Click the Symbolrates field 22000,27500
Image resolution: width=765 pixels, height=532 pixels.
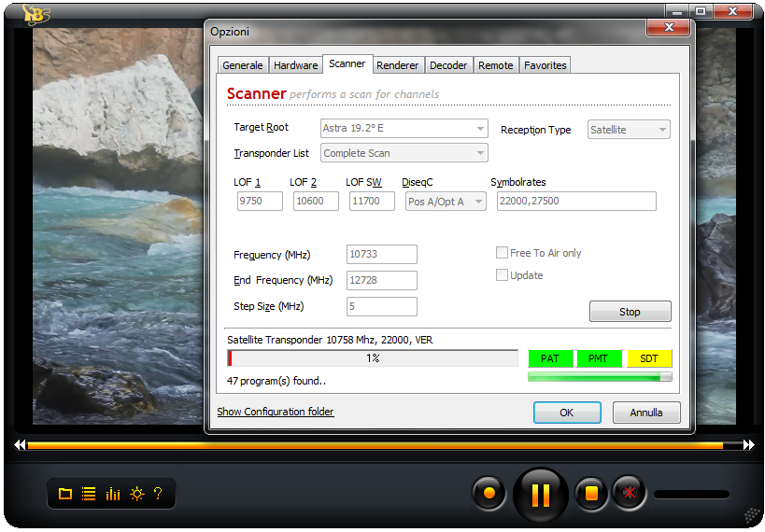click(x=576, y=201)
